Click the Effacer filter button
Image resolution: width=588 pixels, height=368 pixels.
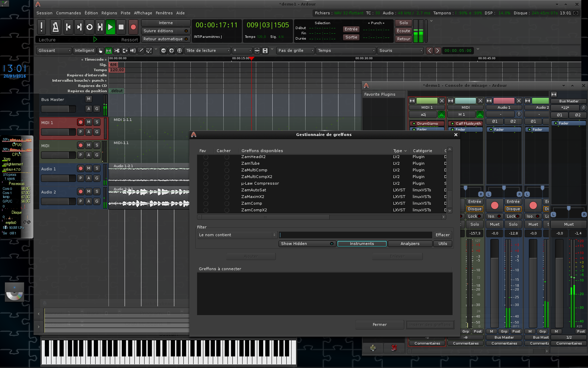pyautogui.click(x=442, y=235)
